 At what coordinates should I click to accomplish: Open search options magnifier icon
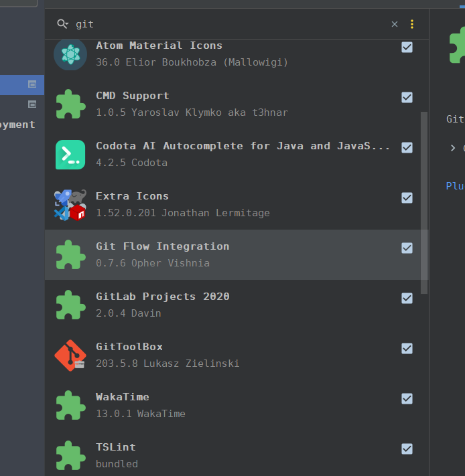tap(62, 23)
